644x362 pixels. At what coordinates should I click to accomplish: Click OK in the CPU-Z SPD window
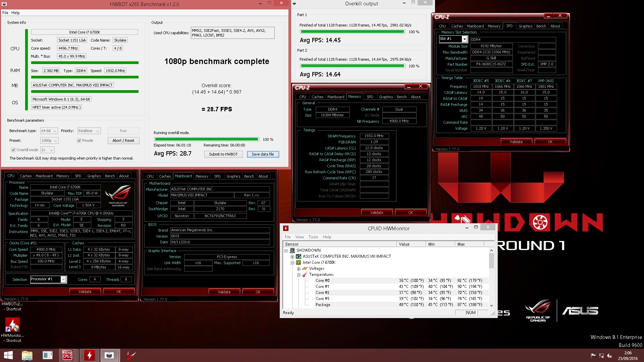[550, 142]
